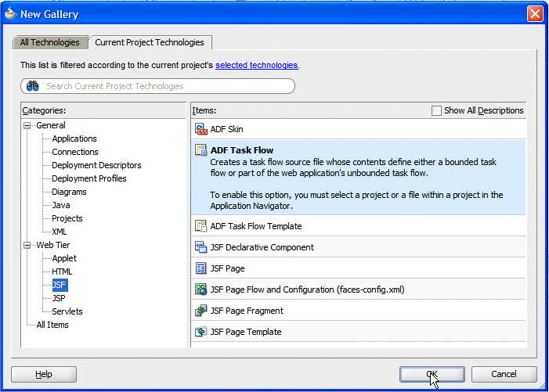Choose the ADF Skin item text
Image resolution: width=549 pixels, height=392 pixels.
click(x=226, y=129)
